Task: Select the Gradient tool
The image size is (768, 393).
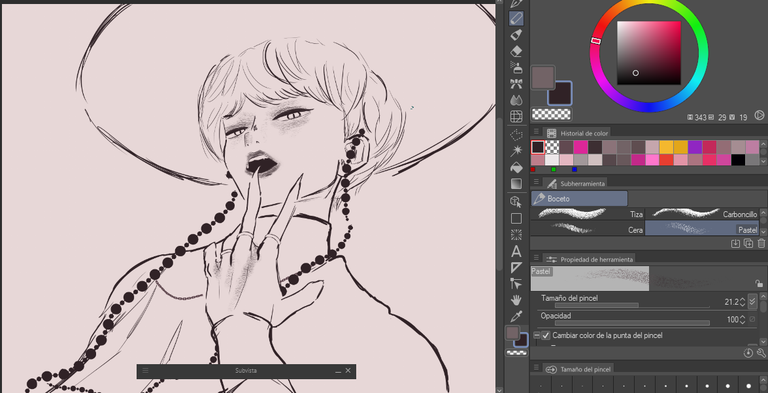Action: pyautogui.click(x=516, y=183)
